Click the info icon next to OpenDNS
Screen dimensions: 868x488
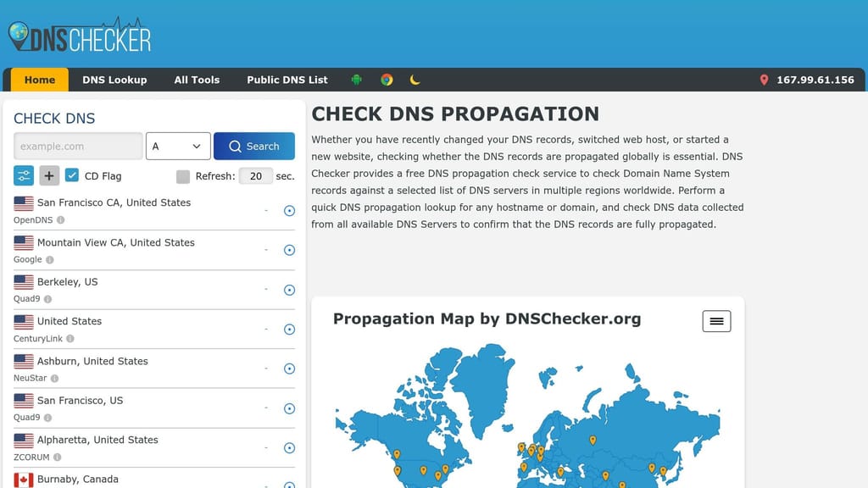pos(60,219)
